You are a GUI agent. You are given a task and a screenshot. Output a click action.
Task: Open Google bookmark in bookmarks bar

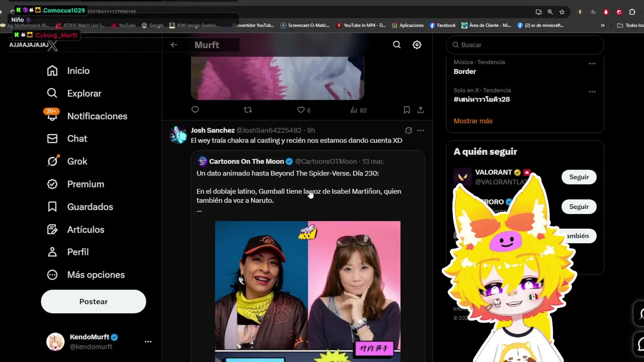click(152, 25)
